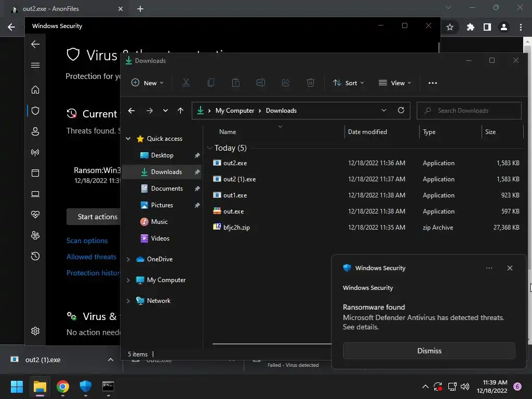This screenshot has width=532, height=399.
Task: Click the Copy icon in Explorer toolbar
Action: click(x=211, y=83)
